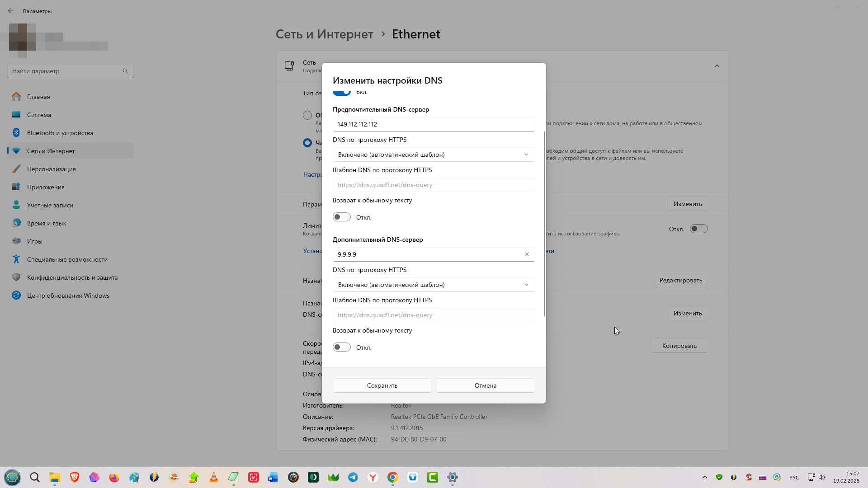Open Firefox from the taskbar

114,477
